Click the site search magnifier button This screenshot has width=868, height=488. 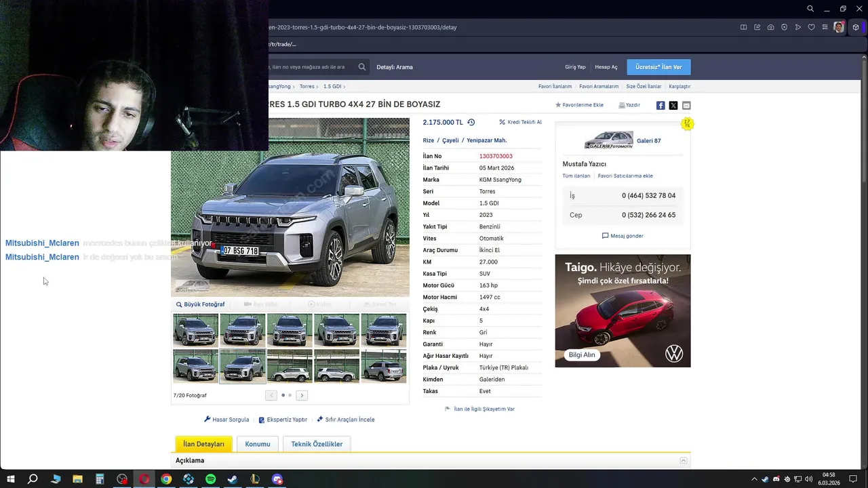click(x=362, y=67)
